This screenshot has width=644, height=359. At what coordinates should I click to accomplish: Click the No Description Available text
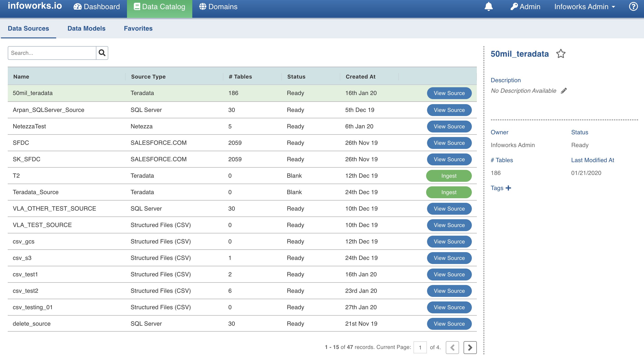click(523, 91)
